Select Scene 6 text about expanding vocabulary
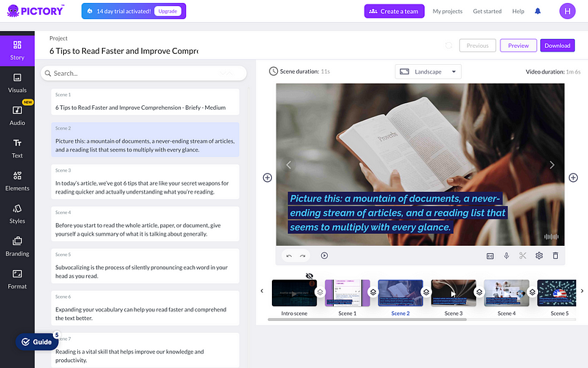588x368 pixels. pyautogui.click(x=145, y=308)
